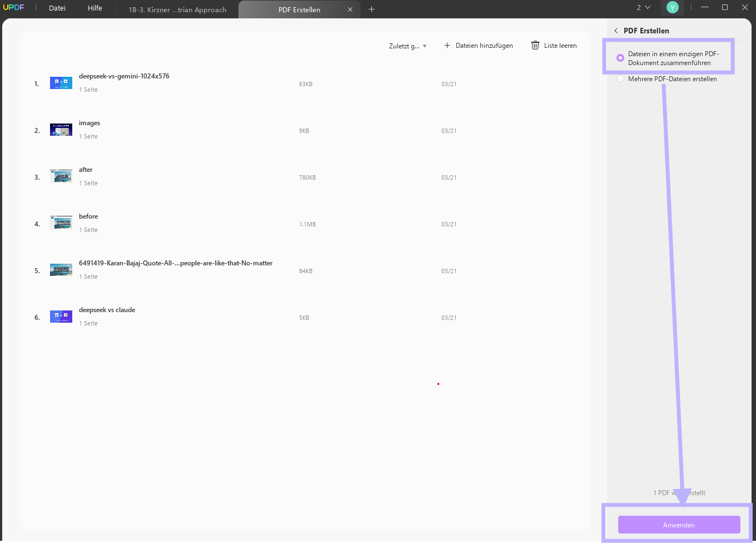
Task: Click the 6491419-Karan-Bajaj-Quote file name
Action: (176, 263)
